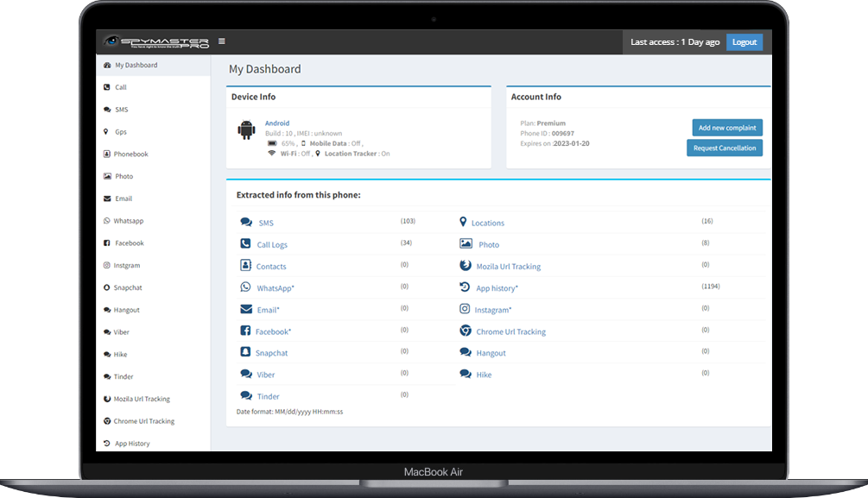This screenshot has width=868, height=498.
Task: Click the Contacts address book icon
Action: (245, 265)
